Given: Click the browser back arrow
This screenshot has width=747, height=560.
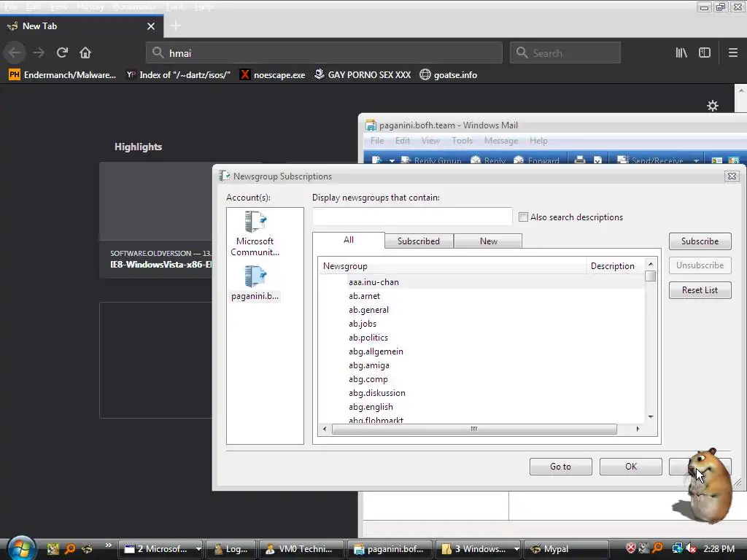Looking at the screenshot, I should 15,52.
